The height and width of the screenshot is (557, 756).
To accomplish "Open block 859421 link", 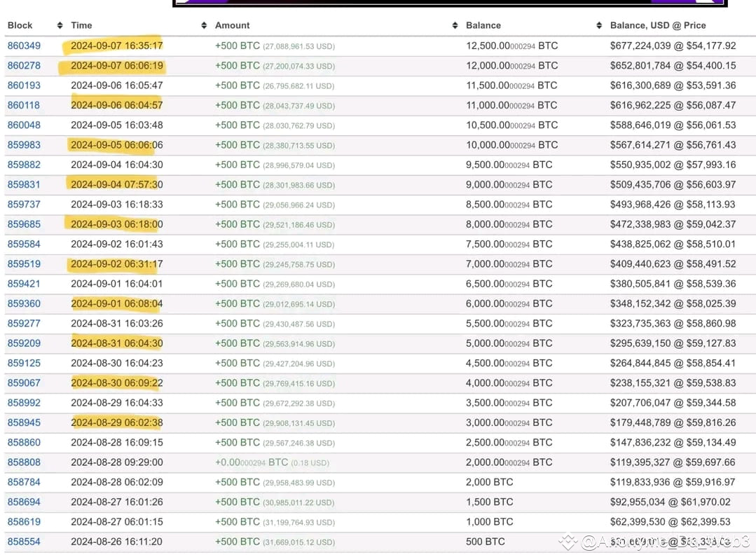I will point(24,284).
